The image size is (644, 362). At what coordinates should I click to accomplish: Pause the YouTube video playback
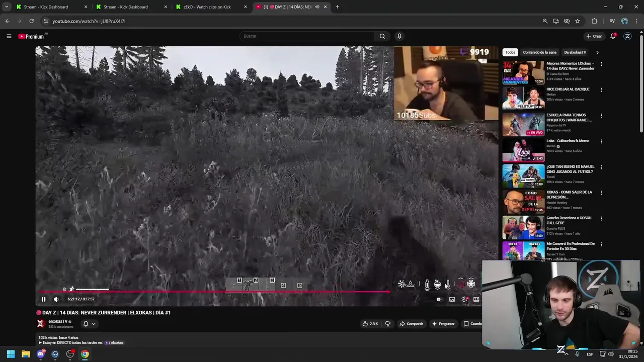tap(43, 299)
